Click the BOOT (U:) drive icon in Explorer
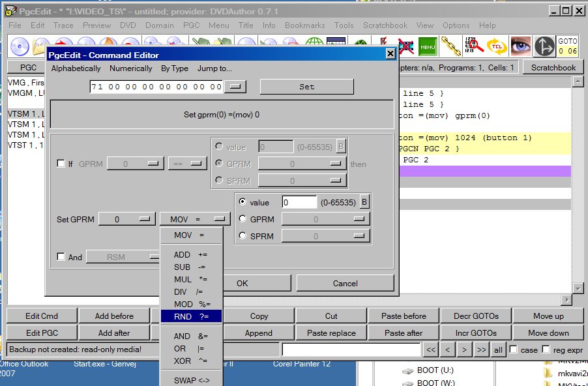 (407, 370)
